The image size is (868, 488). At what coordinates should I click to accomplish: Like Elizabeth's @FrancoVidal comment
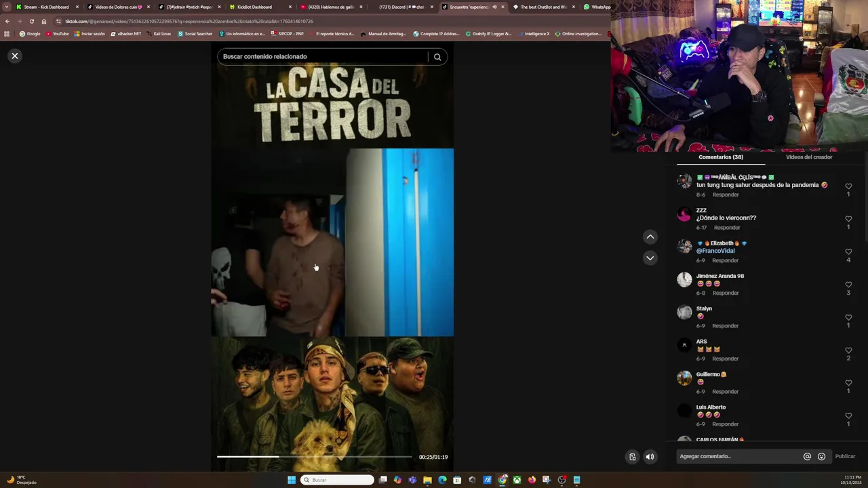[x=848, y=251]
